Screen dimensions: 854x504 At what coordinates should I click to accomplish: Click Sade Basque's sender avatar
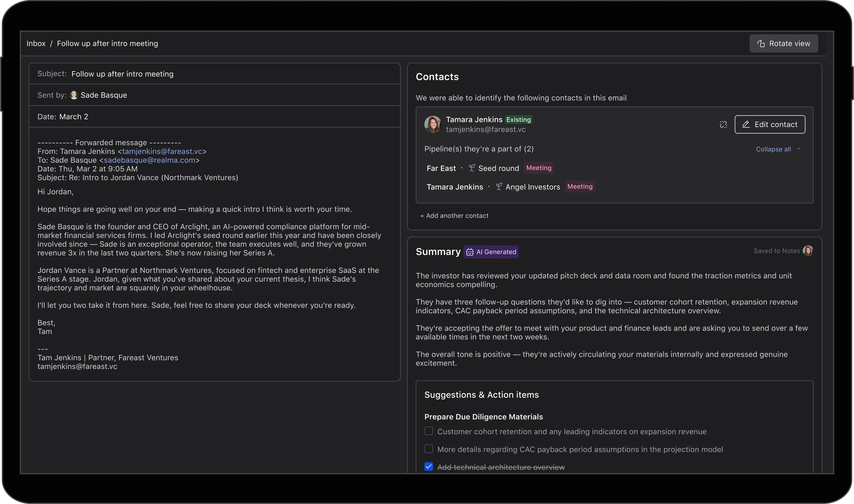pos(74,95)
